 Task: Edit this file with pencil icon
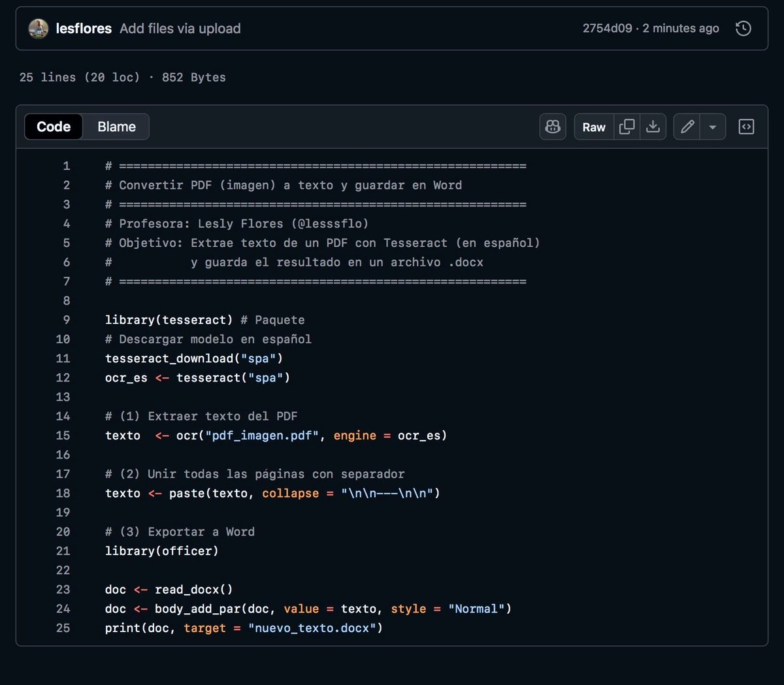point(687,127)
